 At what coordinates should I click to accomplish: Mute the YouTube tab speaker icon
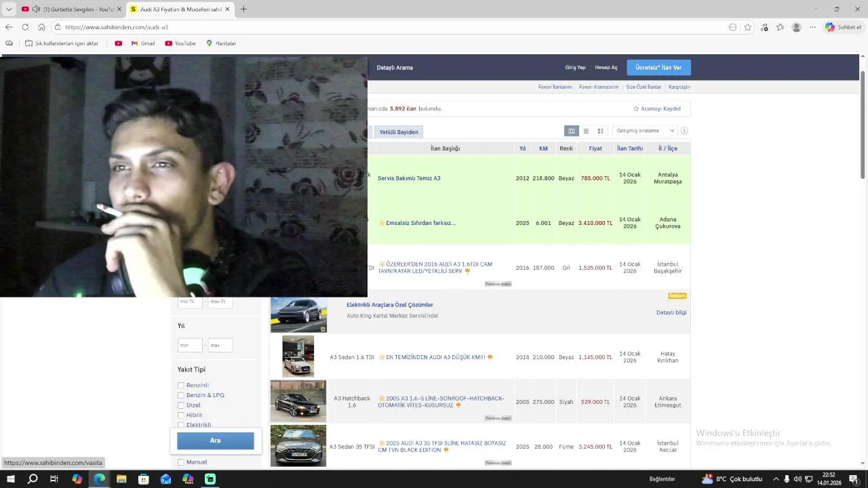click(36, 9)
